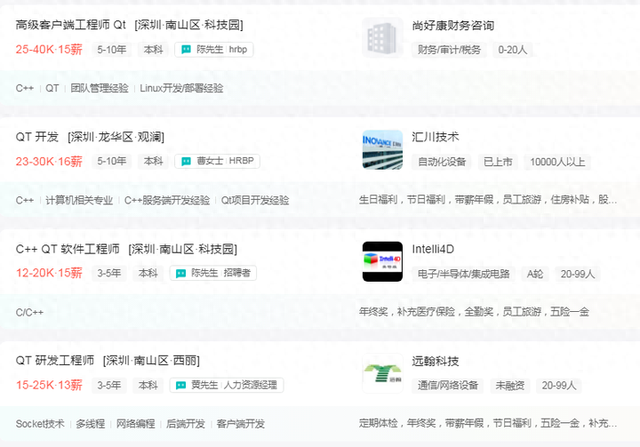Click the 自动化设备 industry tag

[x=442, y=162]
